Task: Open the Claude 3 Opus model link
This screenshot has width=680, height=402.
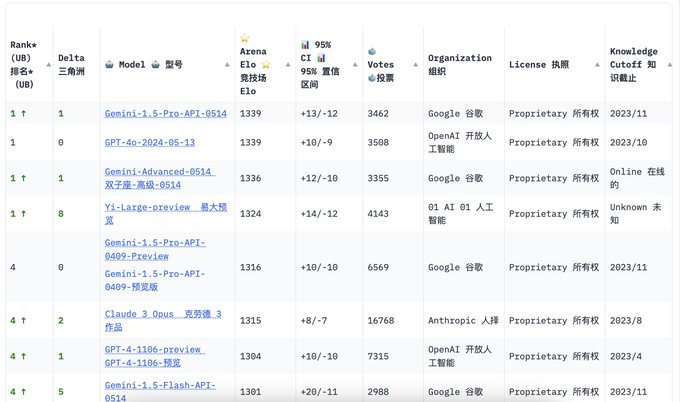Action: pos(163,320)
